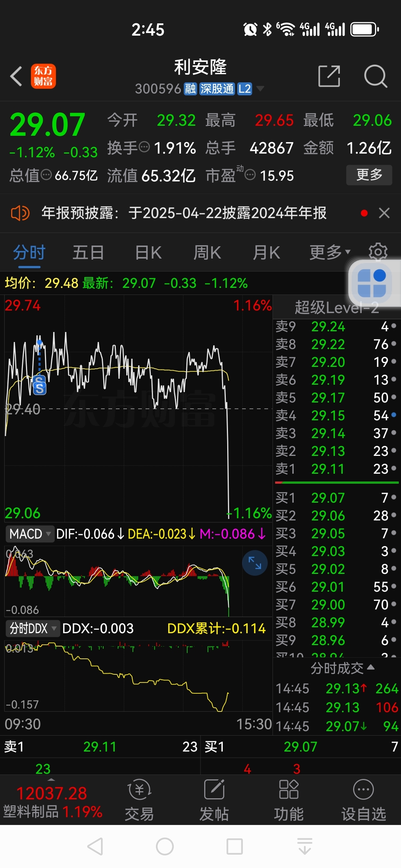Viewport: 401px width, 868px height.
Task: Open 功能 functions icon
Action: (x=288, y=800)
